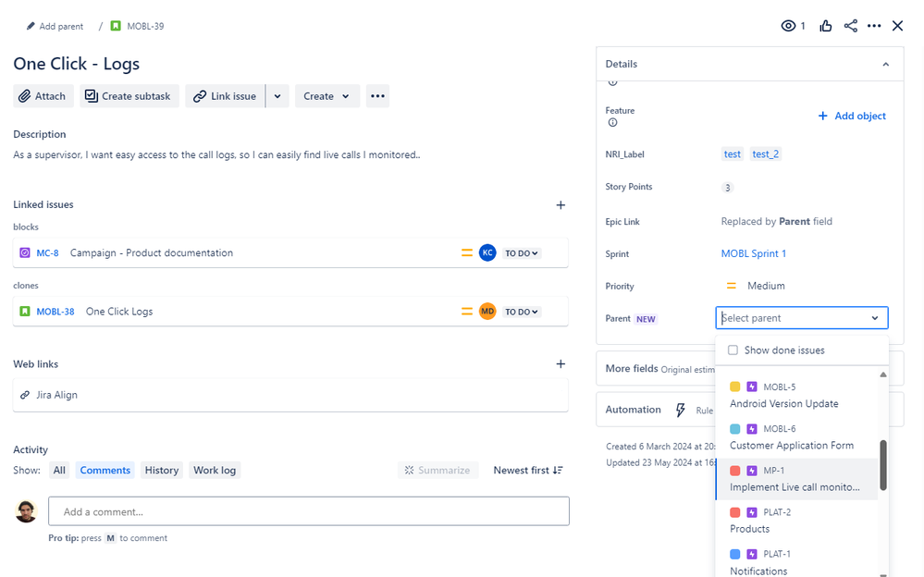This screenshot has width=924, height=577.
Task: Click the description text to edit
Action: [x=216, y=155]
